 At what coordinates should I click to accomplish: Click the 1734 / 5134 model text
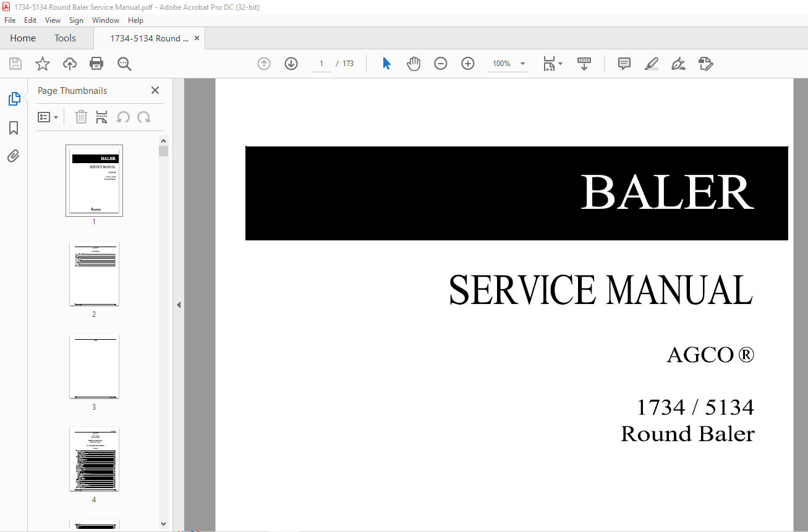point(695,408)
